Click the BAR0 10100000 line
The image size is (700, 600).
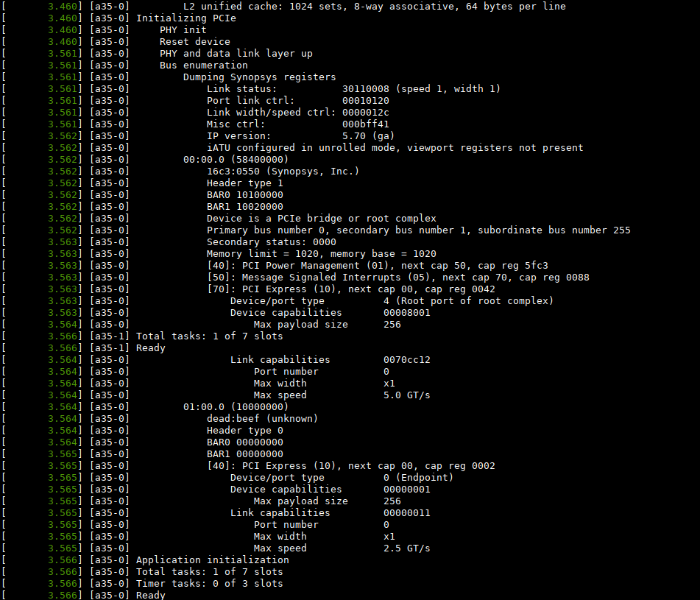(244, 194)
